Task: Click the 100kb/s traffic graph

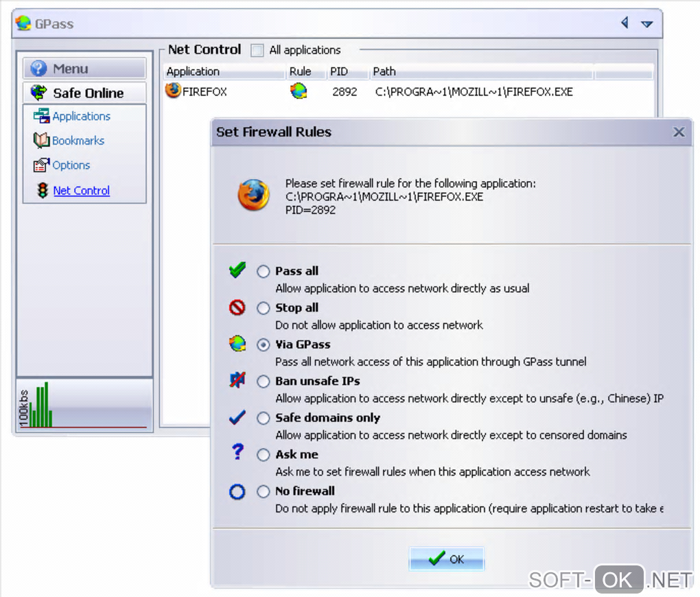Action: point(84,405)
